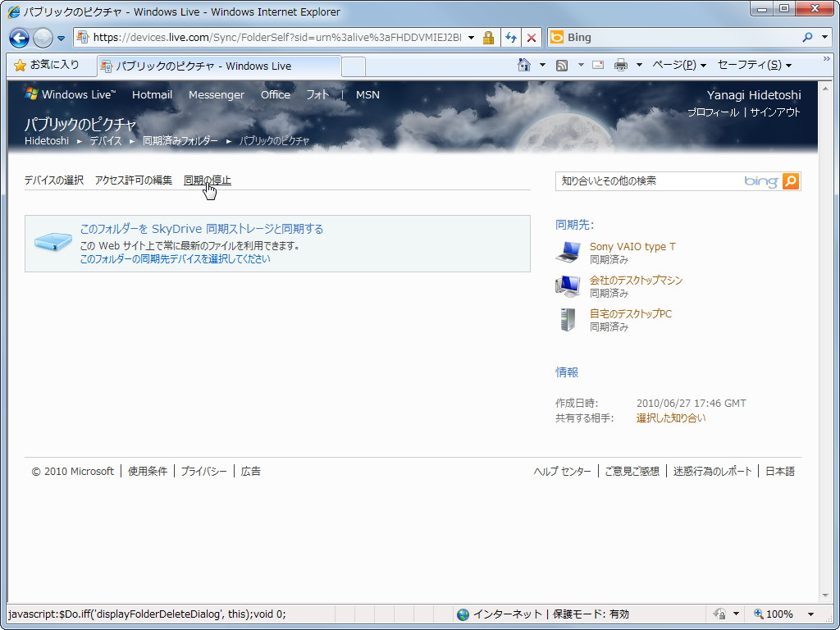Screen dimensions: 840x630
Task: Expand the address bar URL history dropdown
Action: (x=472, y=38)
